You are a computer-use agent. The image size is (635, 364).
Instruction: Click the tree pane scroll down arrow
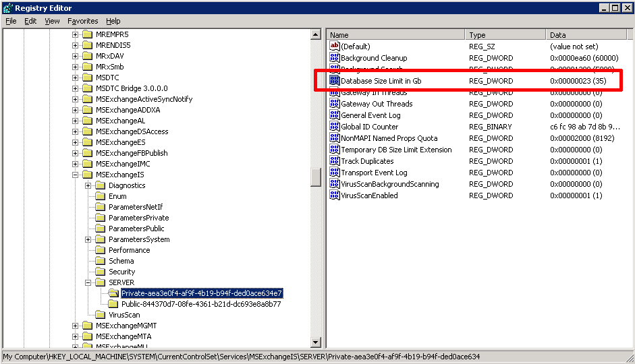tap(316, 342)
